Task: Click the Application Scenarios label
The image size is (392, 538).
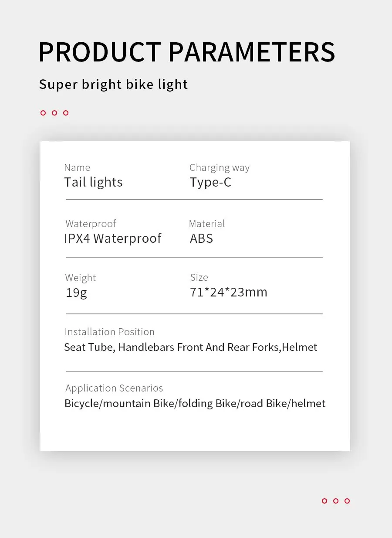Action: tap(114, 388)
